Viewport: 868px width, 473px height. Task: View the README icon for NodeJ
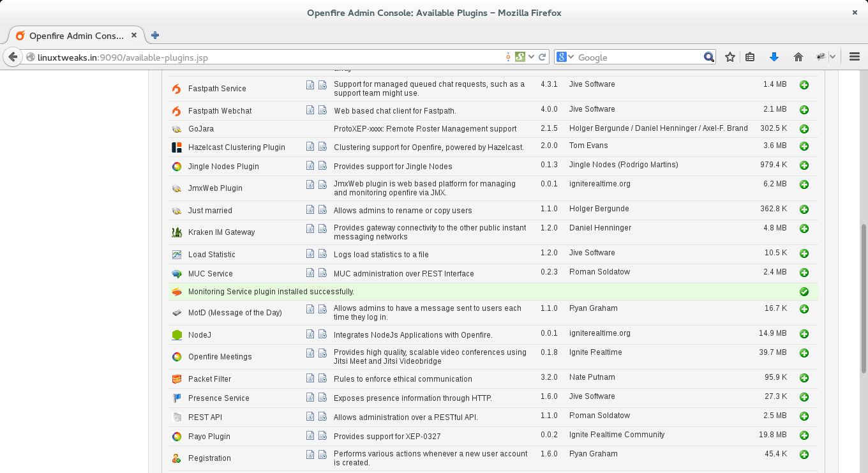click(x=310, y=334)
